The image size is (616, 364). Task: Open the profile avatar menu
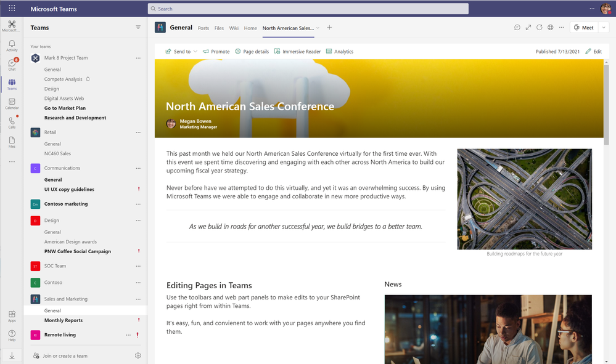[x=606, y=9]
